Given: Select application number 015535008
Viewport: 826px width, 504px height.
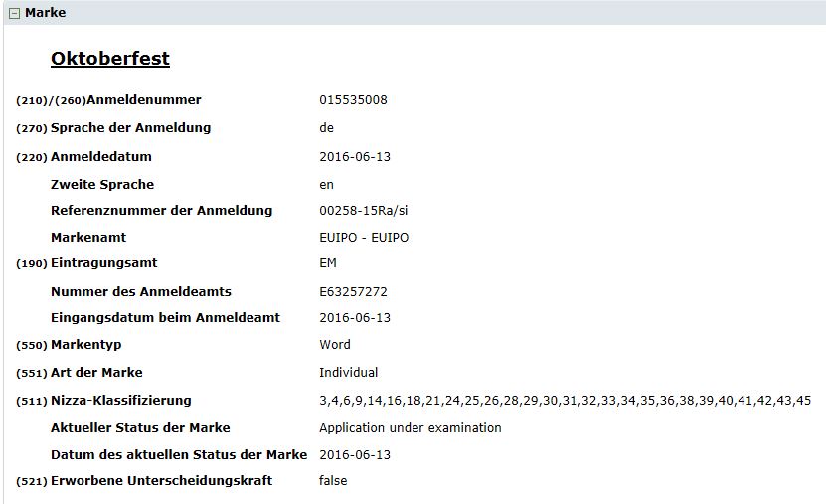Looking at the screenshot, I should point(353,100).
